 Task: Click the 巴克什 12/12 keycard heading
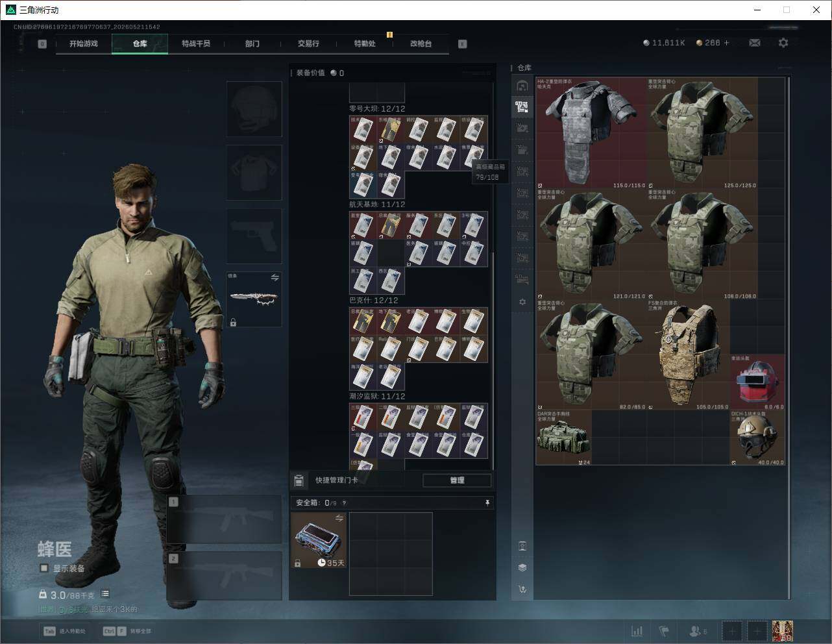click(x=374, y=301)
